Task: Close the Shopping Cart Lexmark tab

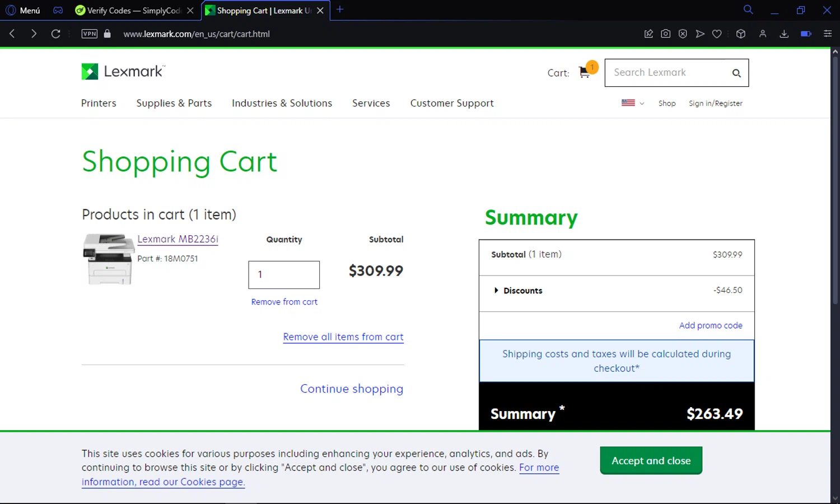Action: click(x=320, y=10)
